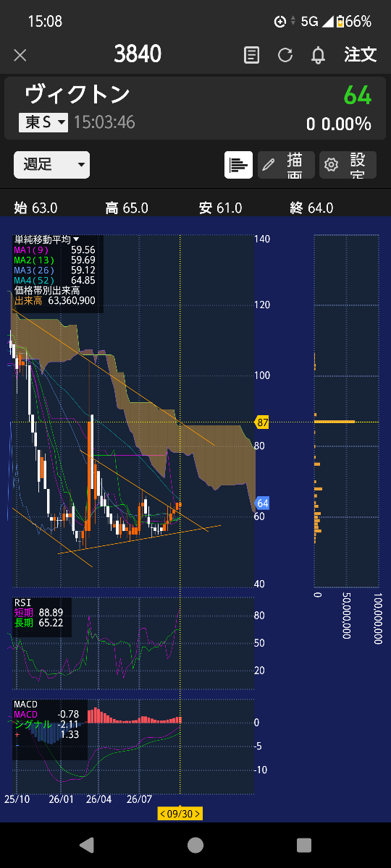Tap the MA2(13) value 59.69
Image resolution: width=391 pixels, height=868 pixels.
coord(83,260)
